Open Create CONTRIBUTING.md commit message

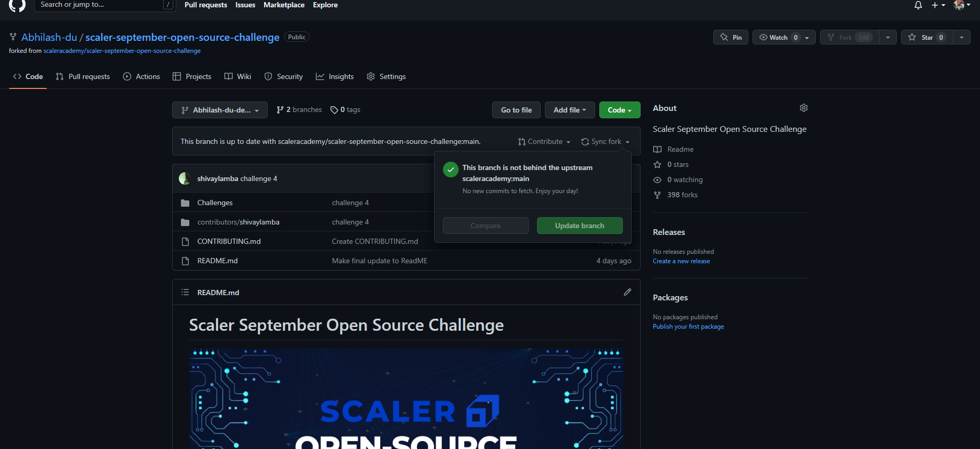click(375, 241)
